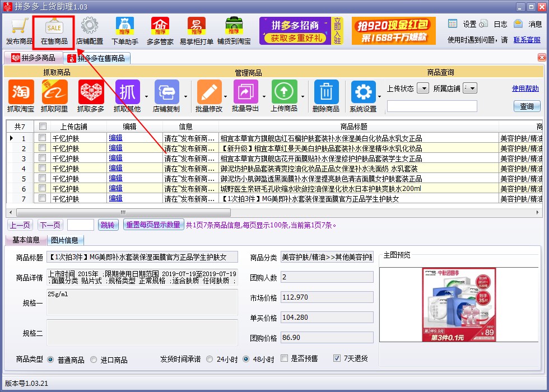This screenshot has width=549, height=392.
Task: Expand arrow next to 抓取其他
Action: pos(146,97)
